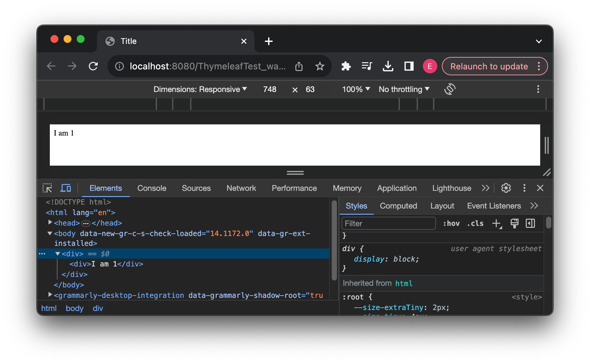Select body in the breadcrumb bar
590x364 pixels.
pyautogui.click(x=74, y=308)
